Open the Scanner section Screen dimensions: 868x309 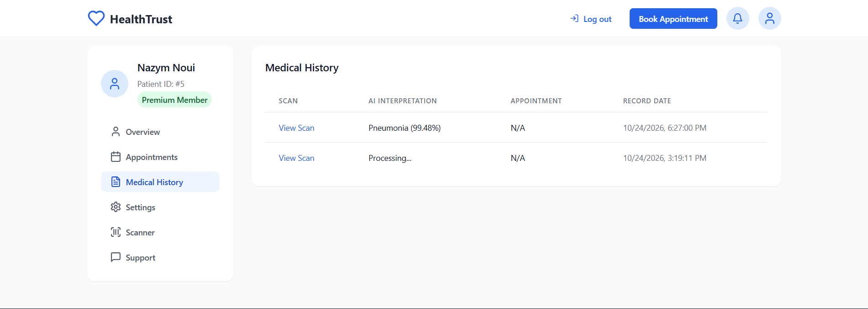(160, 232)
